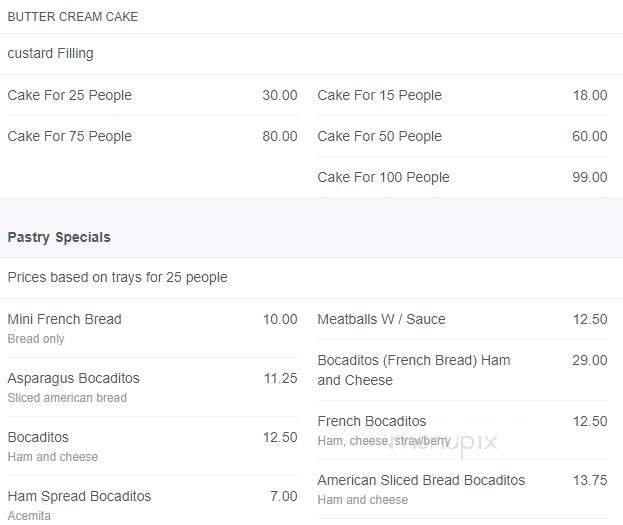Click the Meatballs W / Sauce item

pyautogui.click(x=381, y=319)
